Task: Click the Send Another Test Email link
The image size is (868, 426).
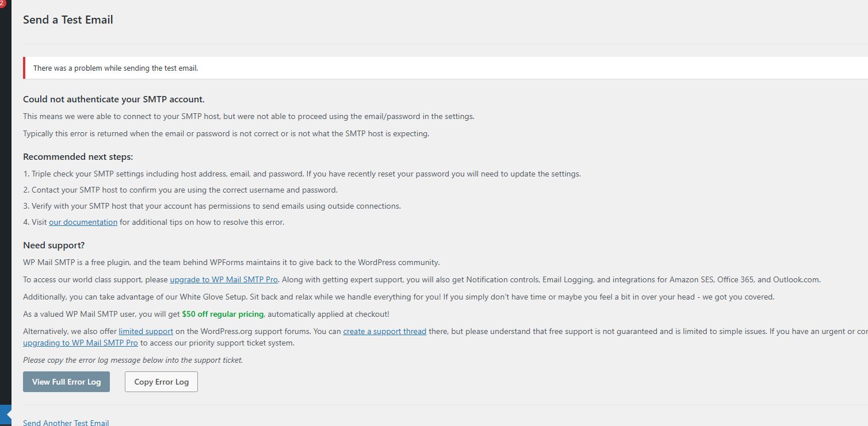Action: [66, 423]
